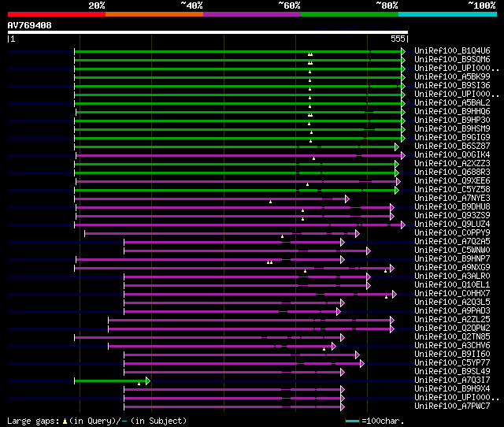
Task: Click the UniRef100_A2XZZ3 label
Action: click(452, 164)
